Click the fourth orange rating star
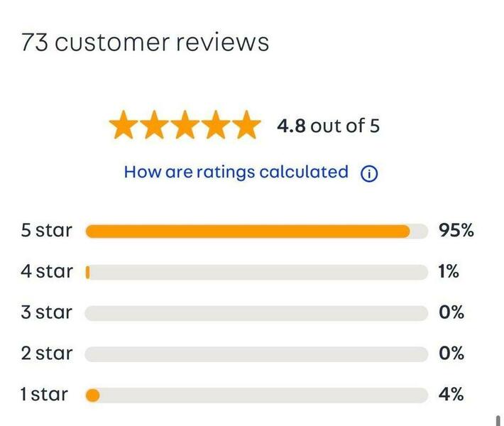This screenshot has height=426, width=504. pyautogui.click(x=216, y=125)
